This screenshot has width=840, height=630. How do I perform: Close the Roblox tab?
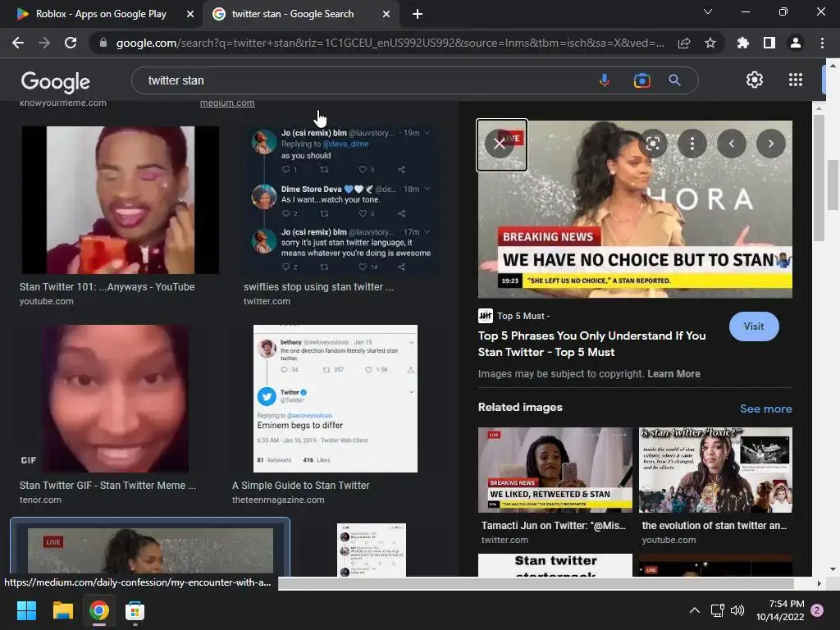tap(190, 14)
